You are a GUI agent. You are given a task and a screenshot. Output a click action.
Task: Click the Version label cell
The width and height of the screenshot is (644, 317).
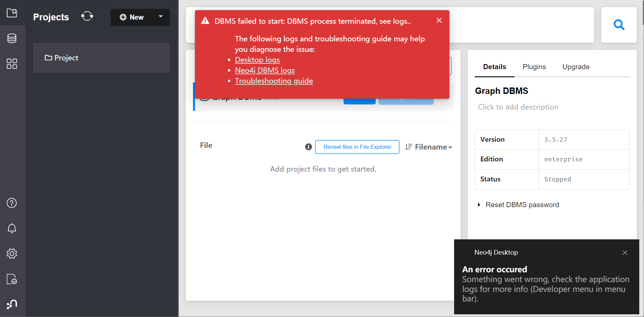[507, 140]
